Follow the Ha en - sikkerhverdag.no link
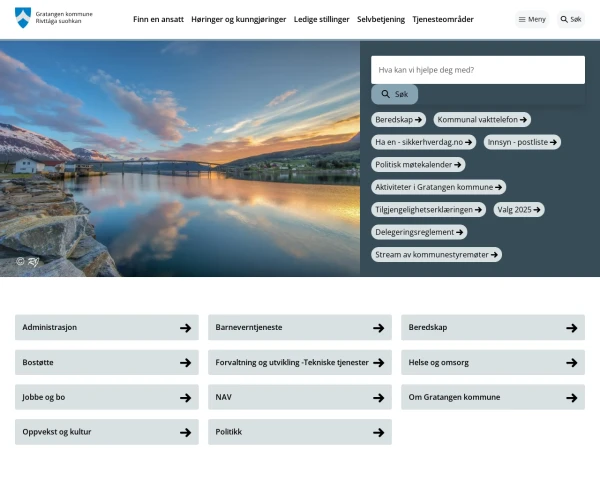 coord(424,142)
